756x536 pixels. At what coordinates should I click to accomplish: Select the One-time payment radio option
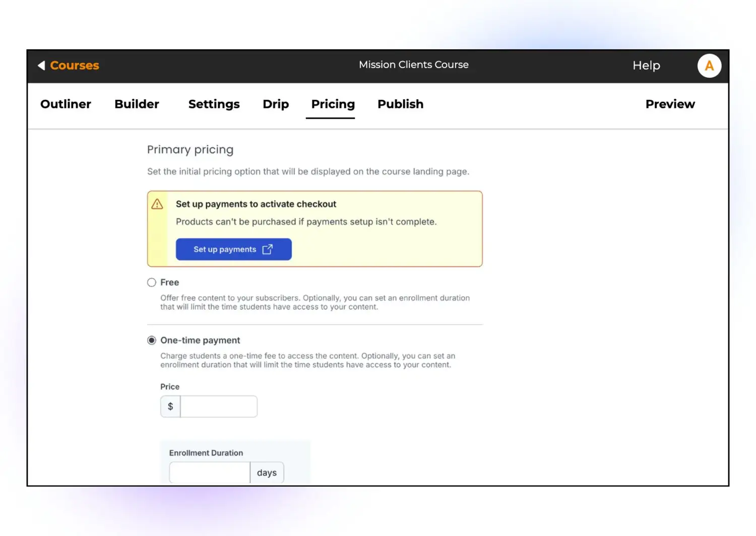(x=152, y=341)
